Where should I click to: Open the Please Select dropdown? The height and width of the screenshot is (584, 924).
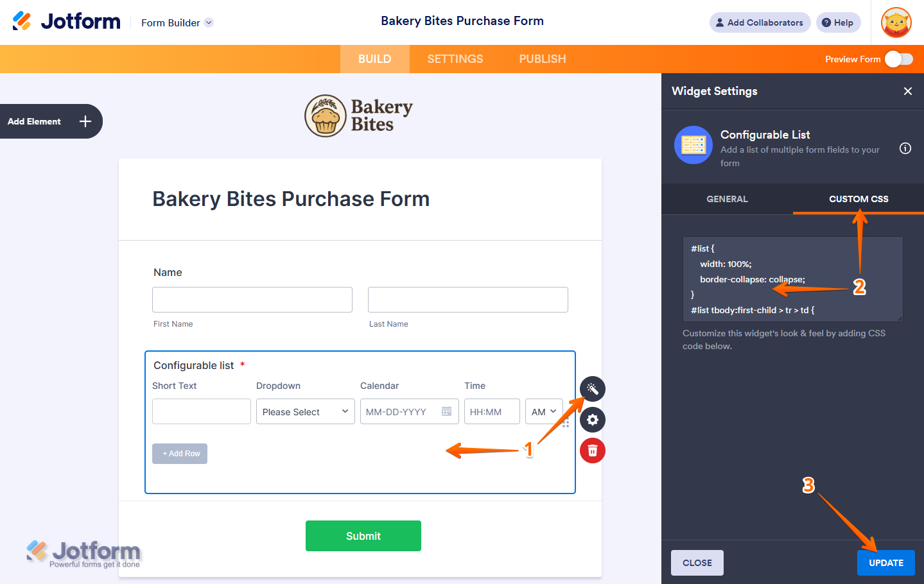pos(305,412)
